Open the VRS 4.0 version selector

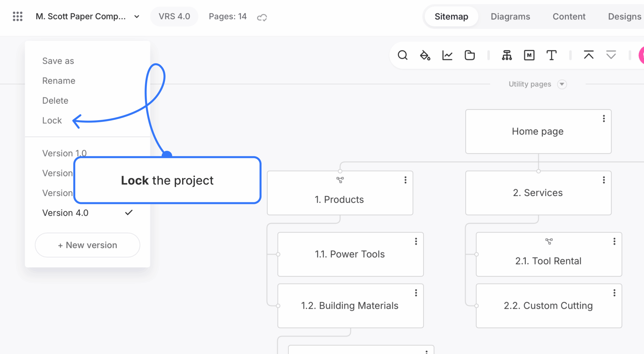coord(174,16)
